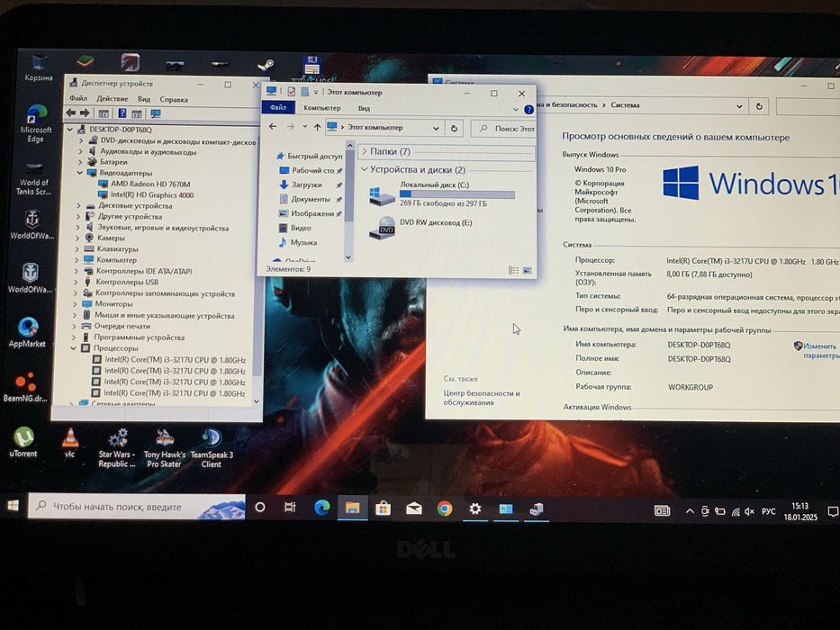Screen dimensions: 840x630
Task: Launch vlc media player desktop icon
Action: (x=69, y=443)
